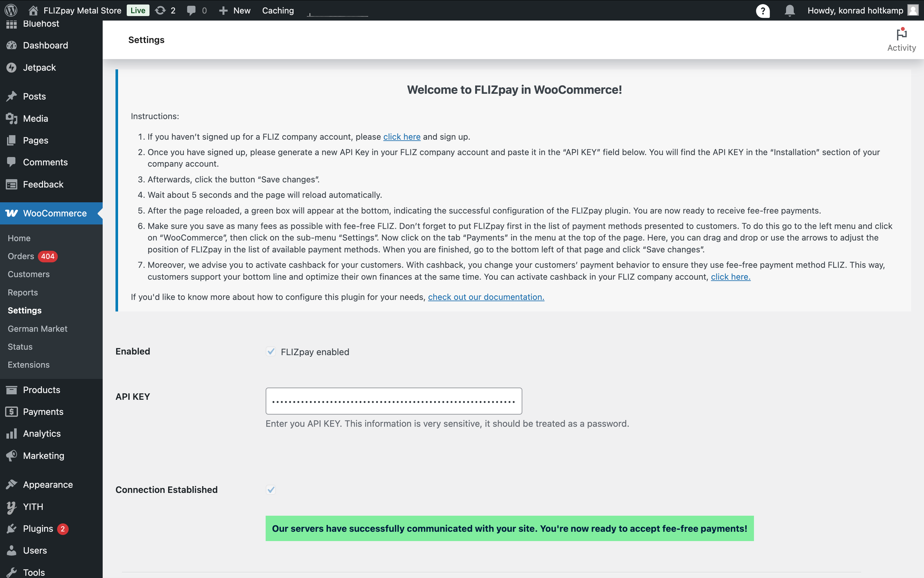Click the Posts pushpin icon
This screenshot has width=924, height=578.
click(x=12, y=96)
